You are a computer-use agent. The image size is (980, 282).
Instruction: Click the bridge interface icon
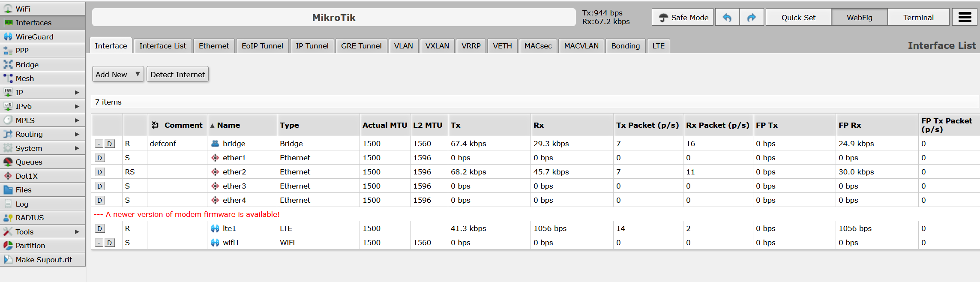click(x=215, y=144)
